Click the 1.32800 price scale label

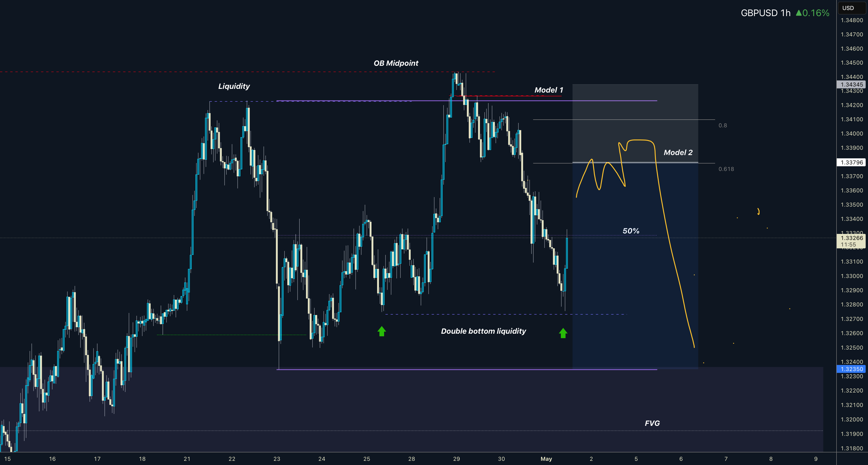(851, 305)
